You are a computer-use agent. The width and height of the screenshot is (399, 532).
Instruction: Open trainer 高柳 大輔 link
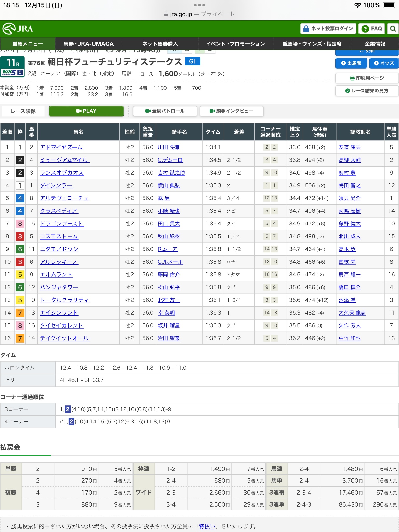click(350, 160)
